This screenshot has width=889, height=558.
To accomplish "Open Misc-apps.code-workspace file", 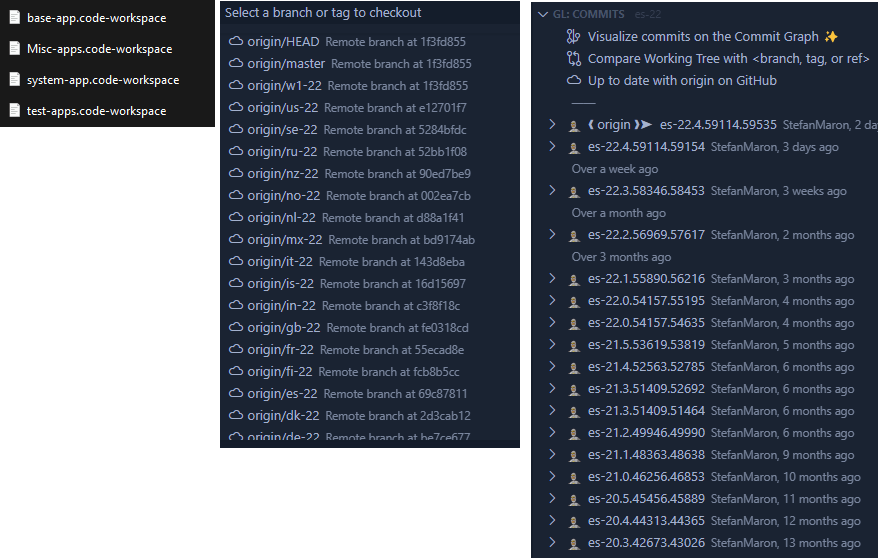I will (99, 49).
